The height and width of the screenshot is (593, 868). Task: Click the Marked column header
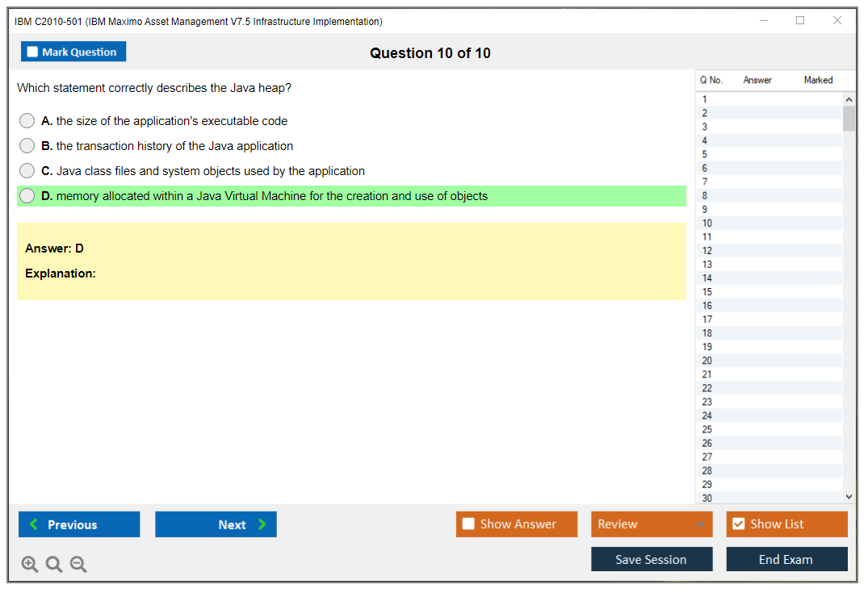tap(818, 80)
